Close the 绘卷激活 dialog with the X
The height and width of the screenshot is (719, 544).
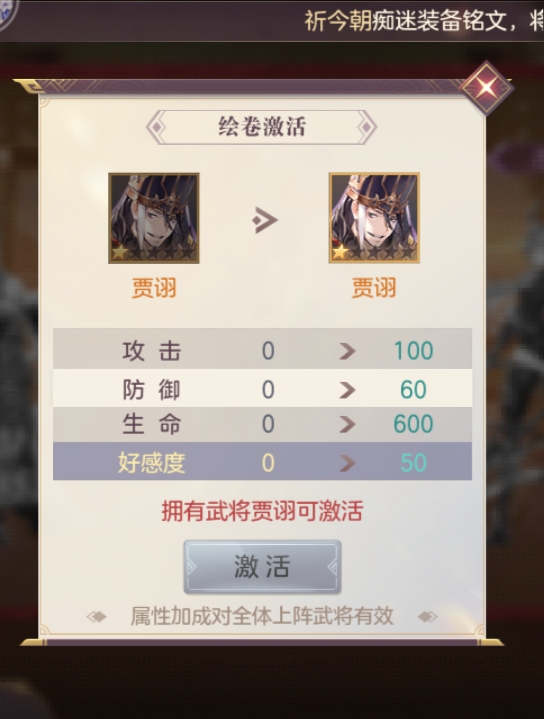[487, 87]
